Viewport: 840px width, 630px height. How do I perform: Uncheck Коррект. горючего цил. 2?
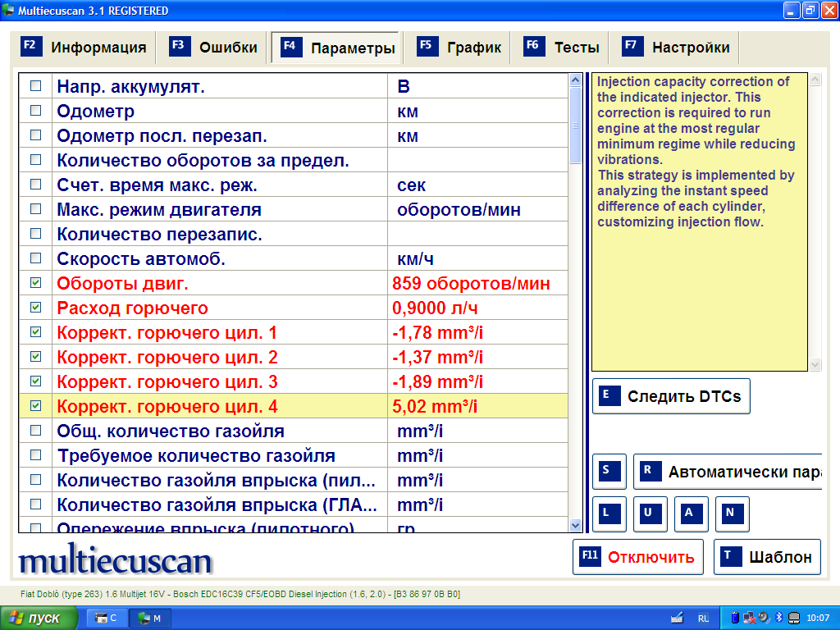(36, 357)
